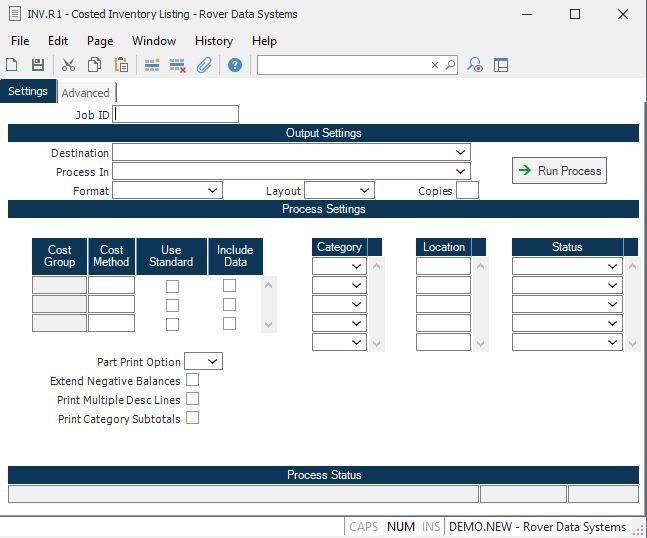Check Print Category Subtotals option

tap(193, 418)
